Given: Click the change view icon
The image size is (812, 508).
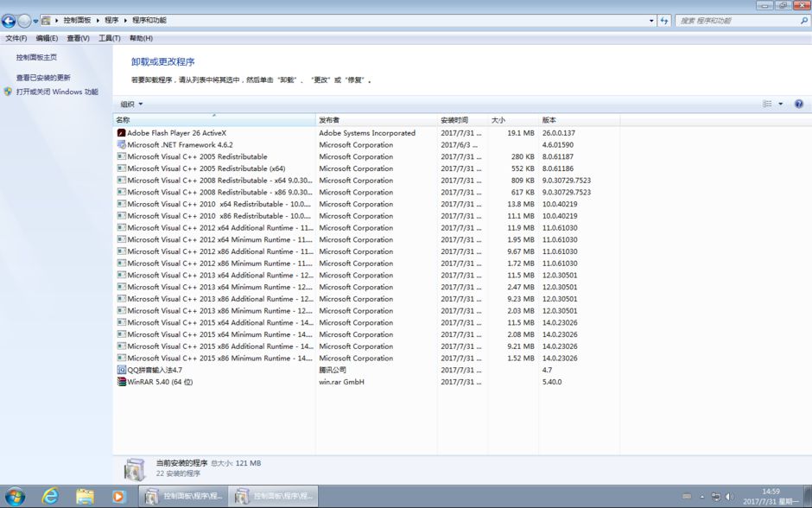Looking at the screenshot, I should (767, 104).
